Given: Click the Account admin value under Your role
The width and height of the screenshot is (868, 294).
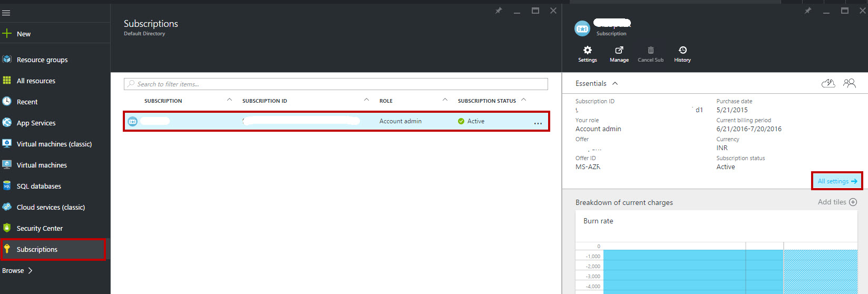Looking at the screenshot, I should coord(598,129).
